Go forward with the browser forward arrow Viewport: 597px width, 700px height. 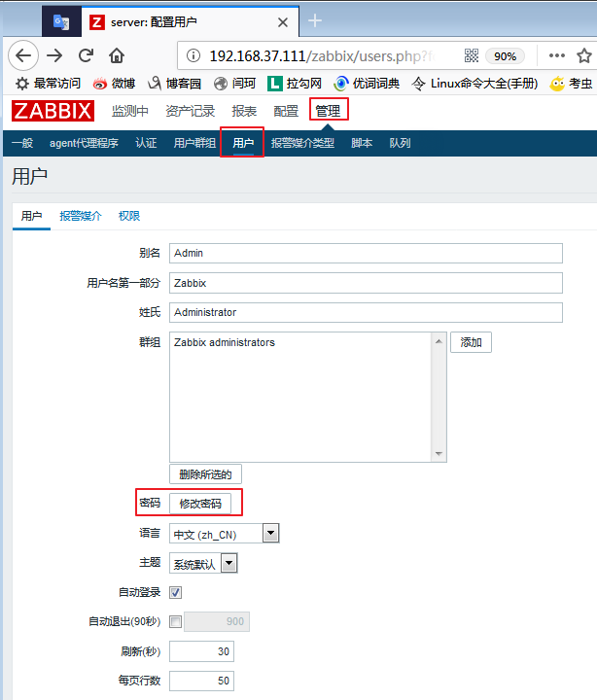54,55
